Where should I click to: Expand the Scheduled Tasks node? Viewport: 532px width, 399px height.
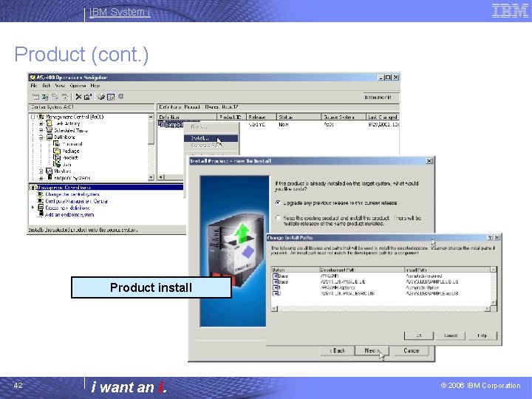point(41,130)
